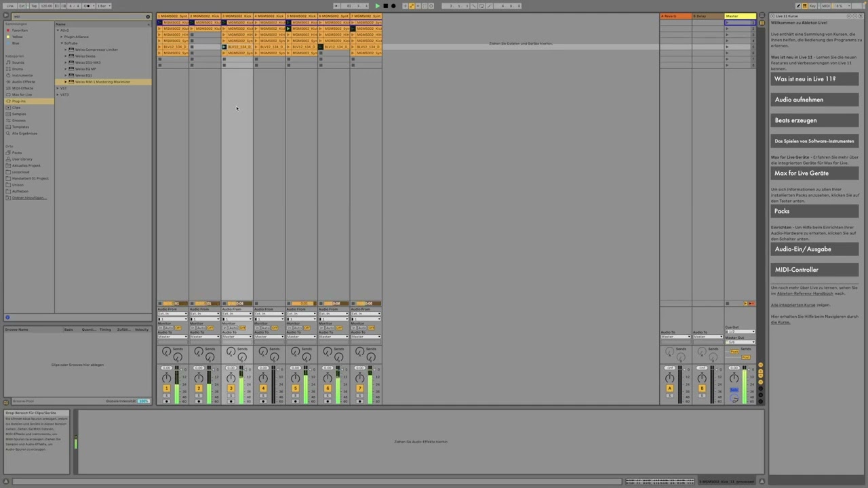Screen dimensions: 868x488
Task: Open quantization menu showing 1 Bar
Action: pyautogui.click(x=104, y=6)
